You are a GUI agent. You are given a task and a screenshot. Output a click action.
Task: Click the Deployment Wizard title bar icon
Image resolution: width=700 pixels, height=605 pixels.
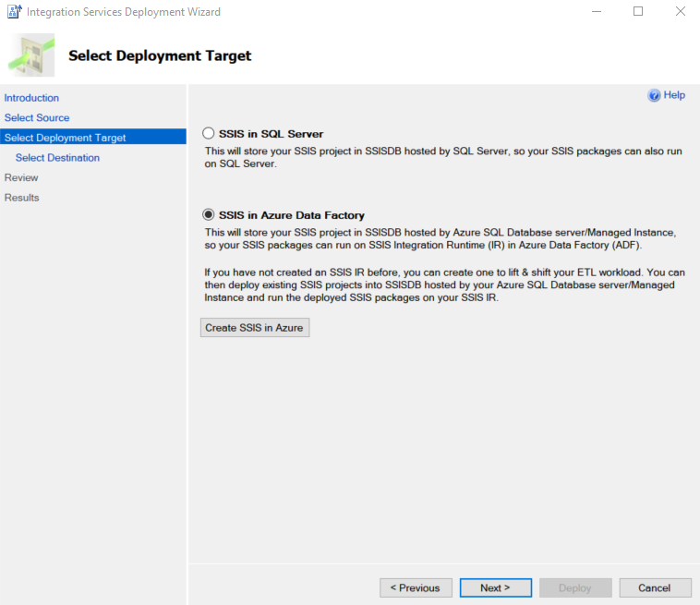click(x=14, y=12)
